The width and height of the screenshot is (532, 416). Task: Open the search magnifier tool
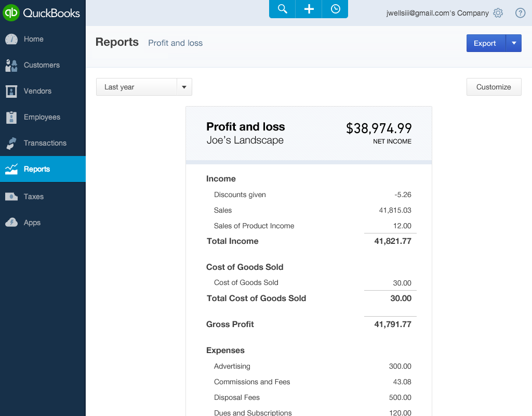tap(282, 9)
